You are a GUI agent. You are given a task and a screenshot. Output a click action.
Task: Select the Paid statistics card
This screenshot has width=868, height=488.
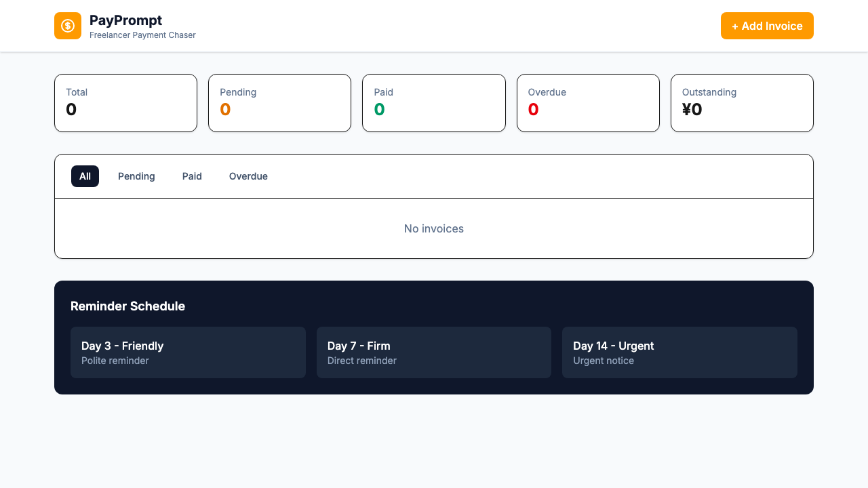point(433,102)
